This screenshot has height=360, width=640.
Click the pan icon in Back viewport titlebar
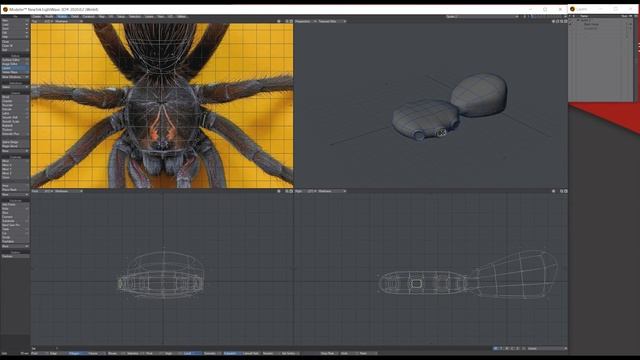point(279,191)
